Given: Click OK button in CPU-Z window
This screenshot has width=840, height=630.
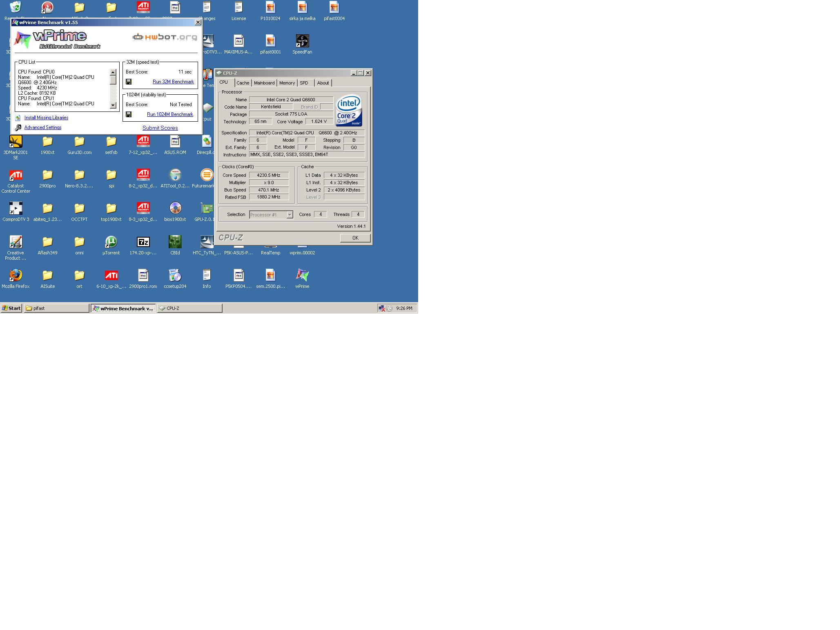Looking at the screenshot, I should pyautogui.click(x=355, y=238).
